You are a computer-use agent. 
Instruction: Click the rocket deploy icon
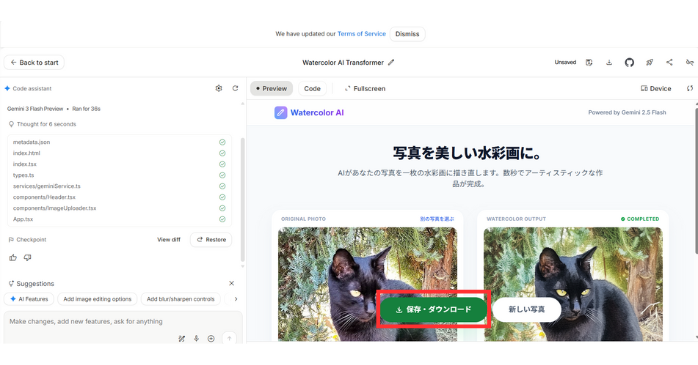[649, 63]
